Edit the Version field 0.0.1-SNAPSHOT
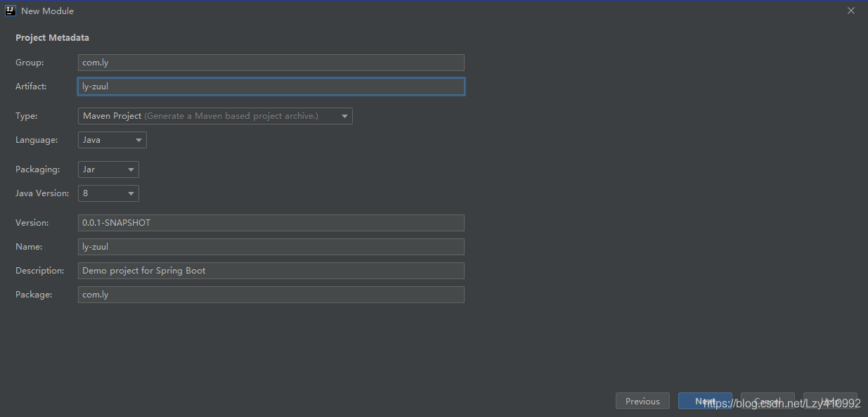The height and width of the screenshot is (417, 868). pyautogui.click(x=271, y=223)
